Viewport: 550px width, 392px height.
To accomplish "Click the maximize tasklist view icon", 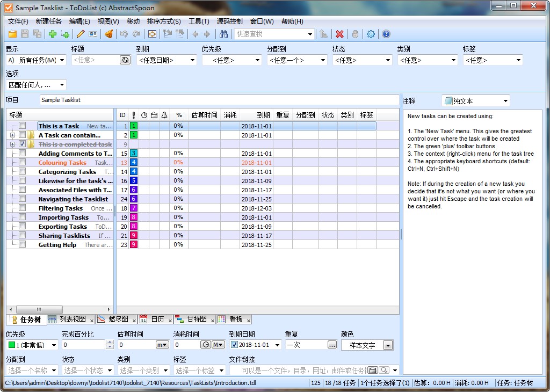I will click(152, 34).
